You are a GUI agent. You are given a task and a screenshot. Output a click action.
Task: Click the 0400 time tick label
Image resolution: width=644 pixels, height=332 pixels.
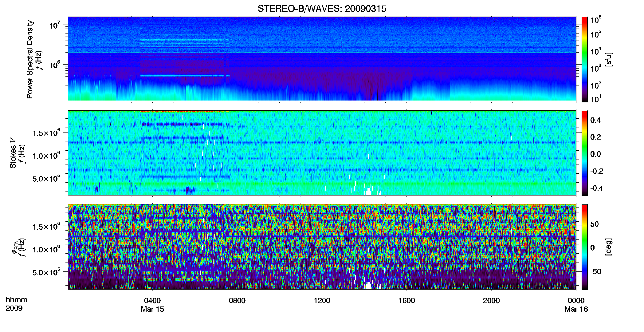point(152,300)
